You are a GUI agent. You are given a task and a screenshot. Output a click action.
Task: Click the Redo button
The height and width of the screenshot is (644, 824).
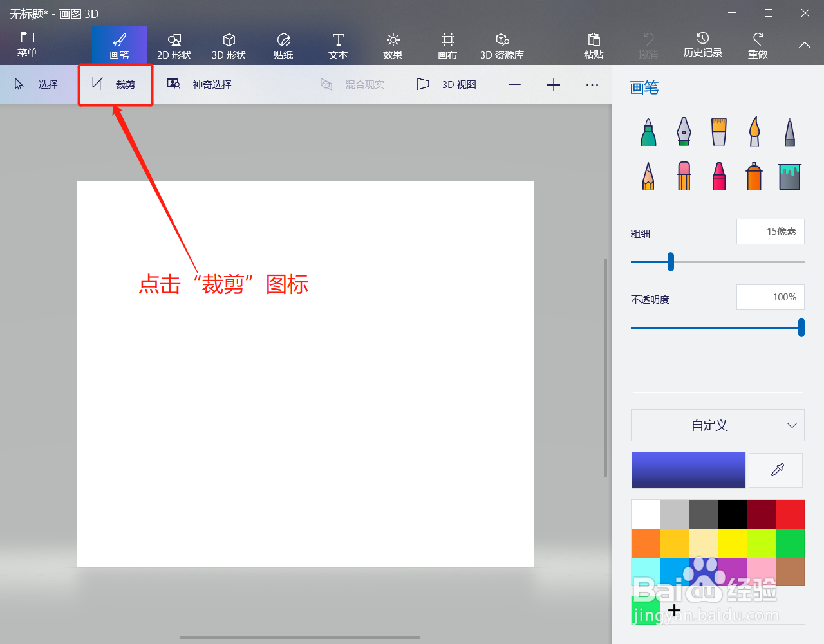tap(758, 45)
